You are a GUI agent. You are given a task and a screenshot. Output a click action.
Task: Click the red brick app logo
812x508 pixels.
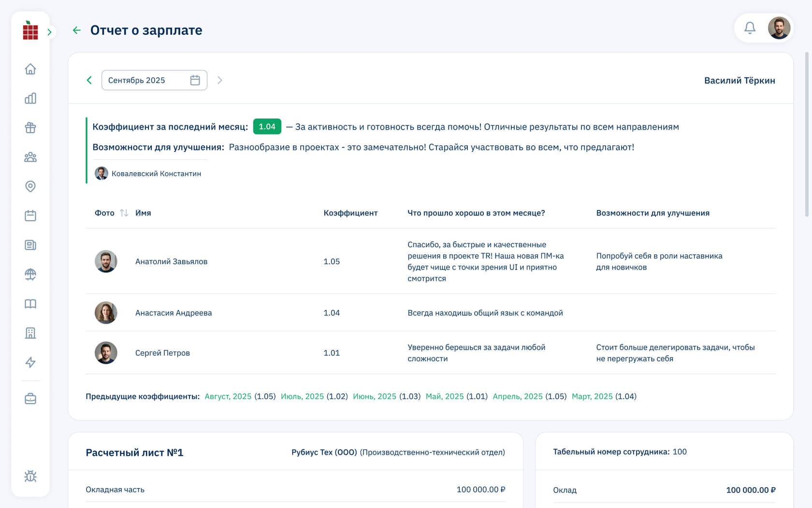30,30
